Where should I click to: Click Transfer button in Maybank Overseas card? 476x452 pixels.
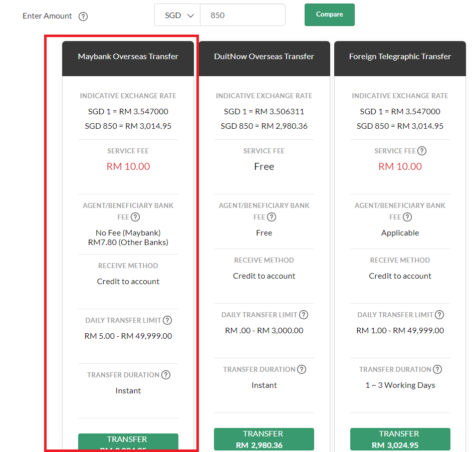pyautogui.click(x=128, y=442)
